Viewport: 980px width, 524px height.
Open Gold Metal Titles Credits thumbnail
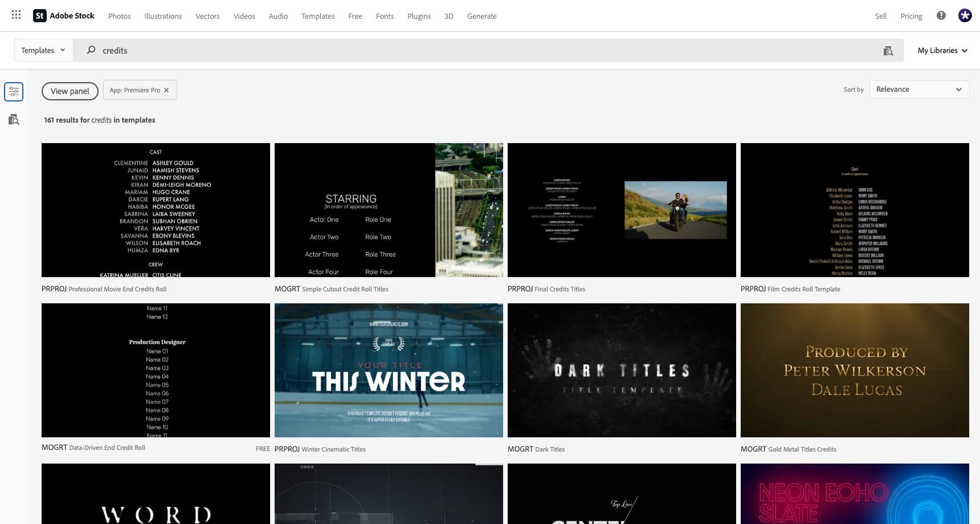(855, 370)
